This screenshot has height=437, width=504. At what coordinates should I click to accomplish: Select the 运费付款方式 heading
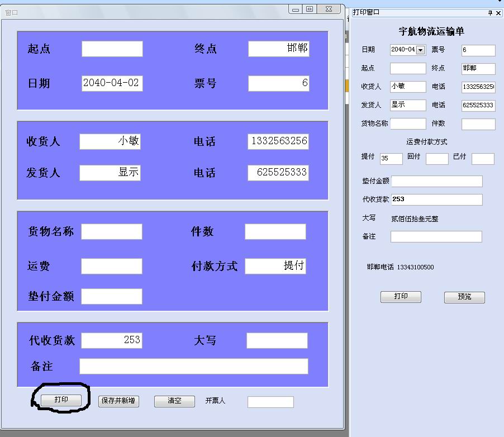click(x=427, y=142)
